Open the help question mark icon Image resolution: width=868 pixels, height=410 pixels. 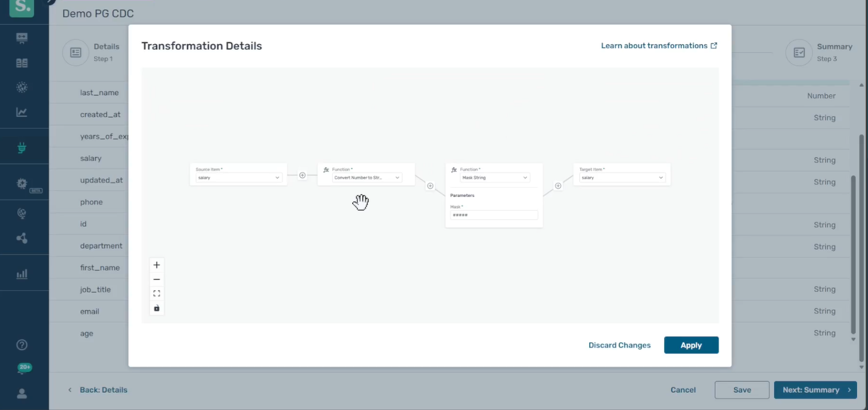[x=22, y=345]
